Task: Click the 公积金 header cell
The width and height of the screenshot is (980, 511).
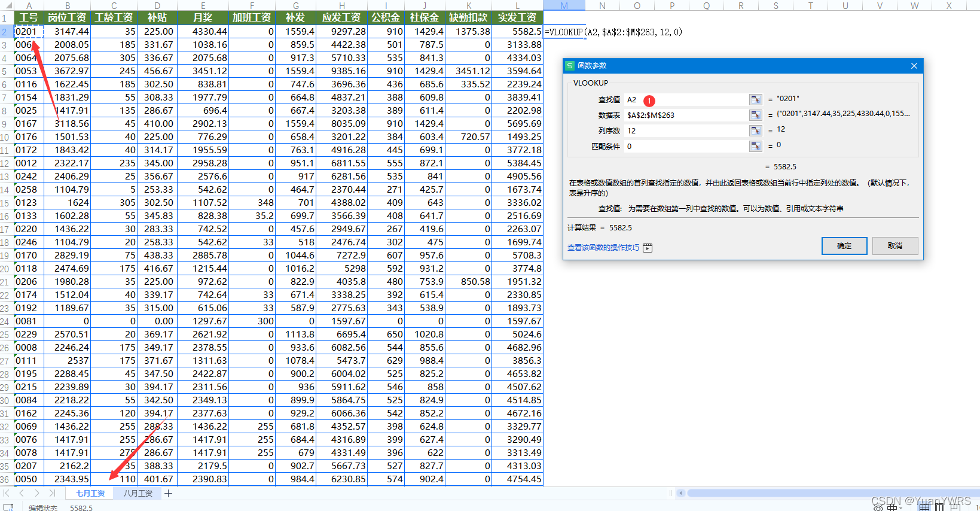Action: pyautogui.click(x=386, y=18)
